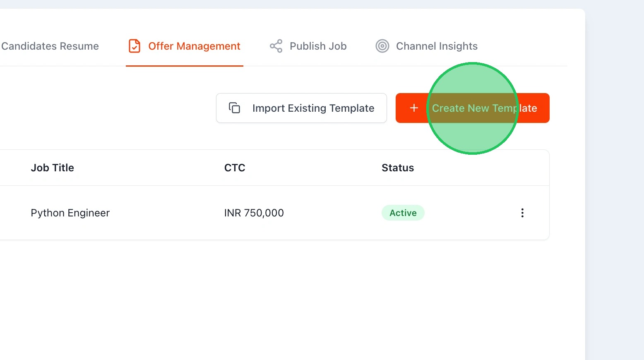This screenshot has height=360, width=644.
Task: Go to the Channel Insights tab
Action: pyautogui.click(x=437, y=46)
